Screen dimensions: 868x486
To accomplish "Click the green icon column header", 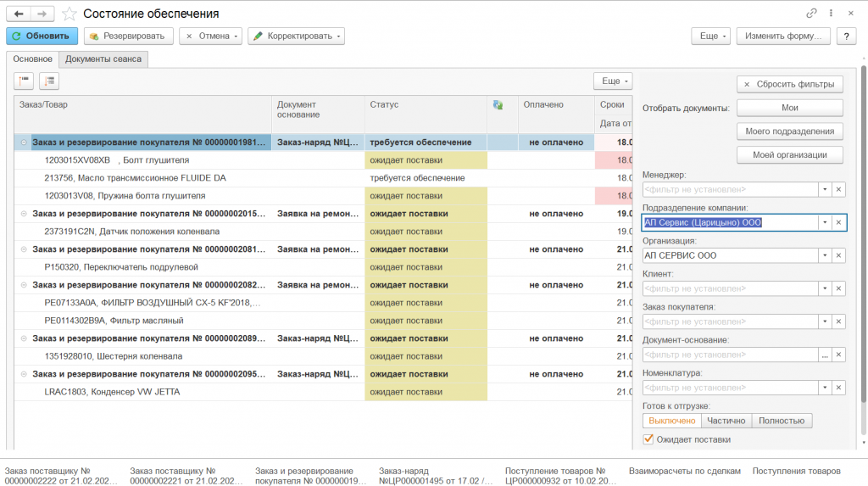I will (498, 104).
